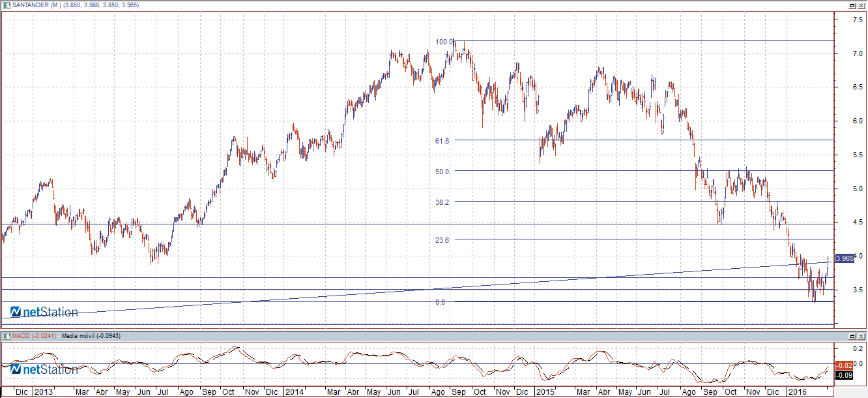
Task: Click the orange -0.02 MACD value tag
Action: pos(844,365)
